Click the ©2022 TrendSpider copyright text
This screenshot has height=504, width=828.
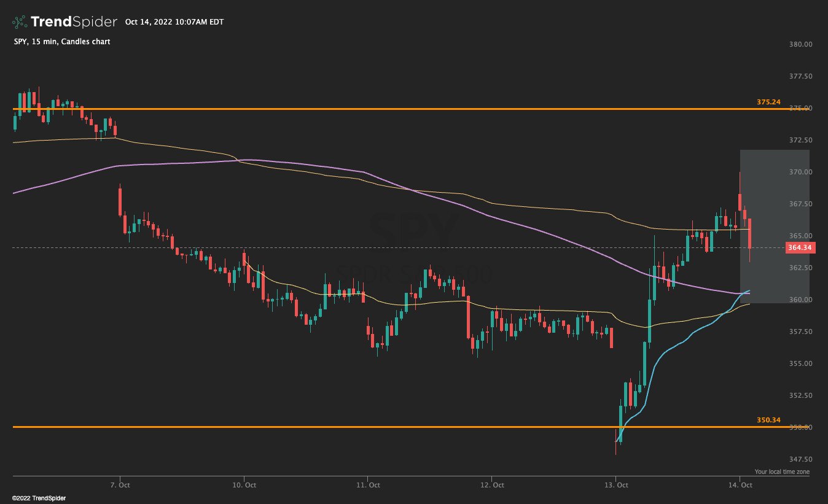click(x=39, y=498)
